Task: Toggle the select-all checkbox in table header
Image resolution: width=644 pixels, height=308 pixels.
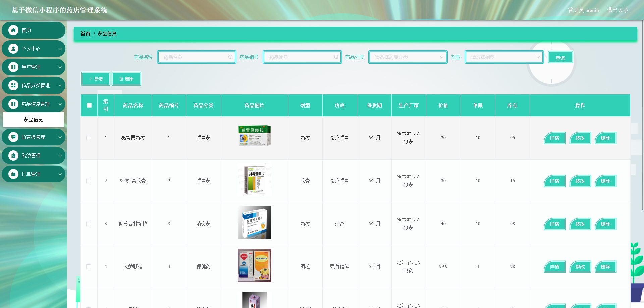Action: pyautogui.click(x=89, y=105)
